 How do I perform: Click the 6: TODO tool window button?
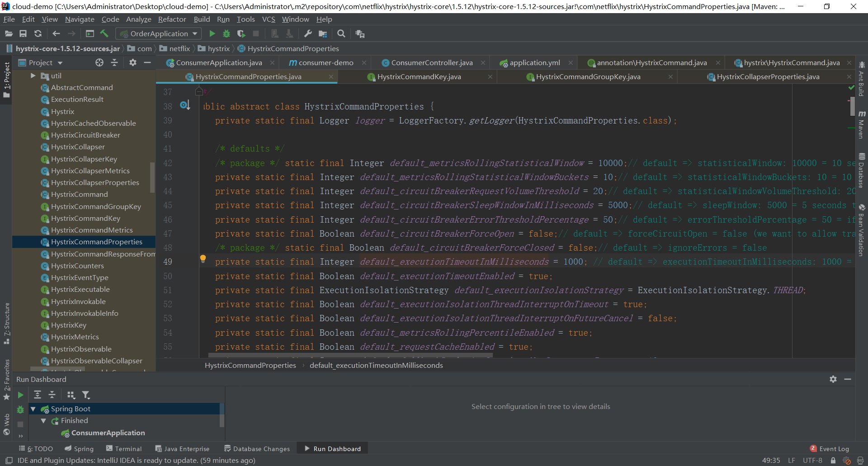coord(36,449)
